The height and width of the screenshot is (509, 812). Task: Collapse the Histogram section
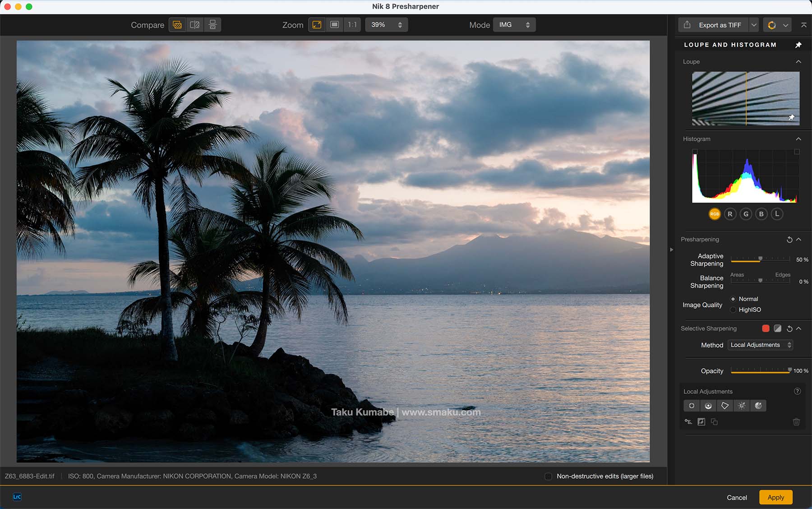798,139
